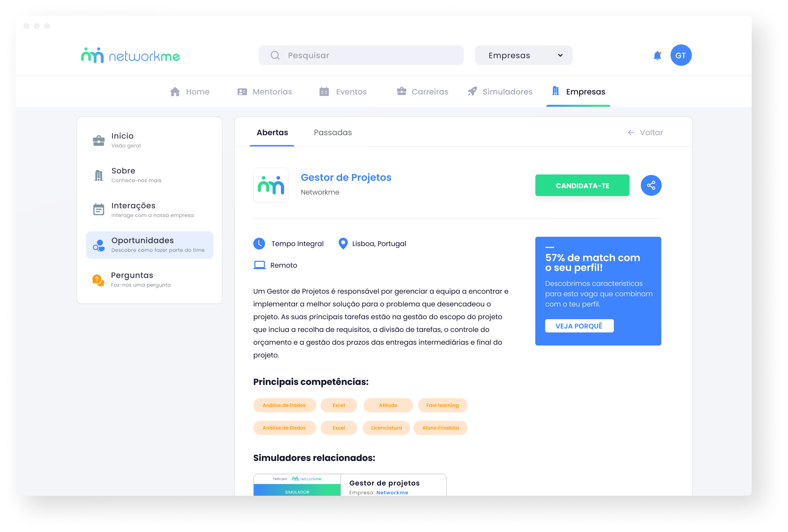Click the Eventos calendar icon
The image size is (788, 532).
(x=324, y=91)
